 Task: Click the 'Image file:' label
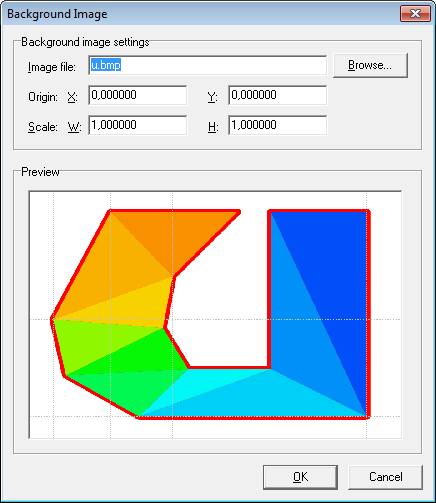tap(52, 67)
